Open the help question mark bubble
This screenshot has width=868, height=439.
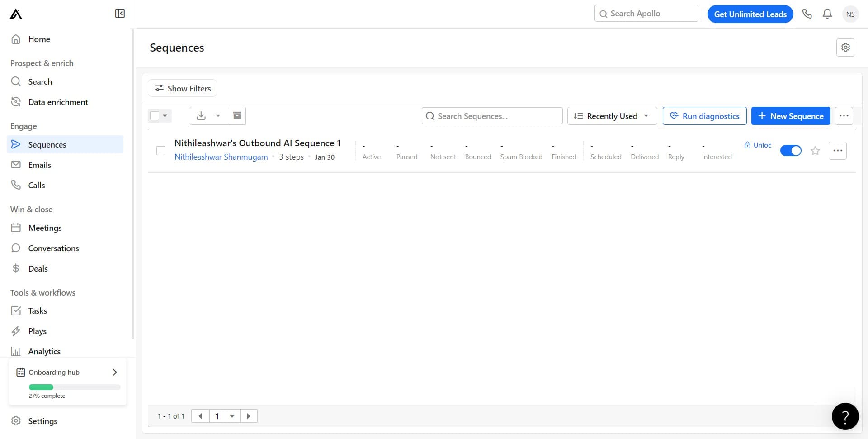point(844,416)
